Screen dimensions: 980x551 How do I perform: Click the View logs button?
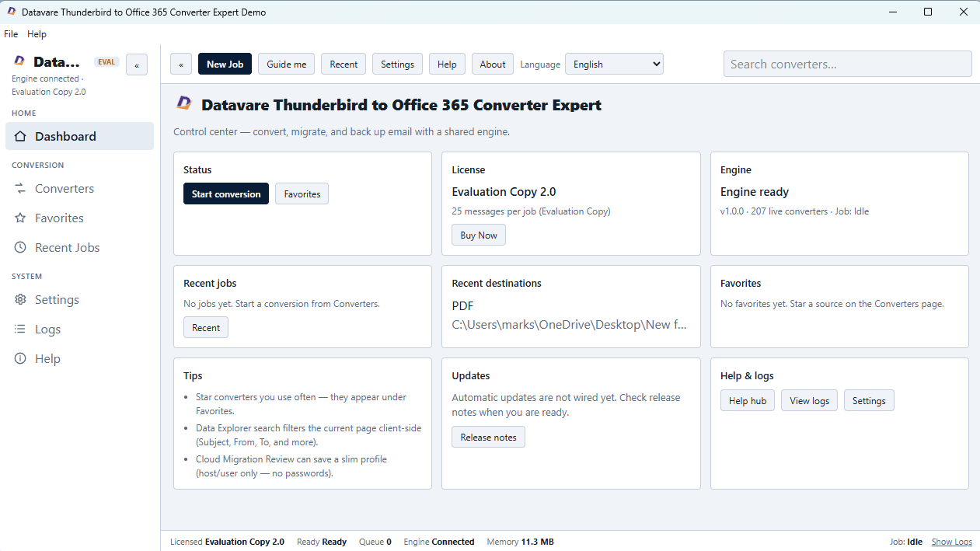(810, 400)
